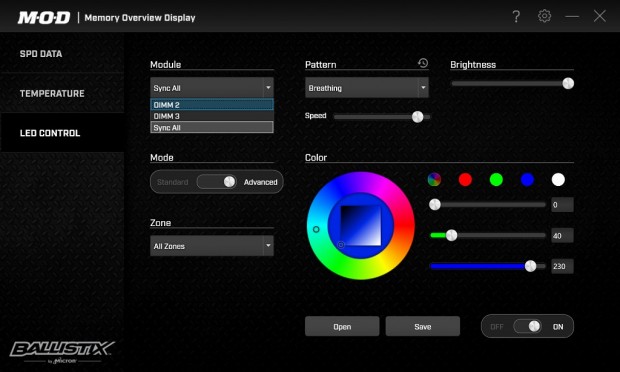Click the Open profile button

(342, 327)
